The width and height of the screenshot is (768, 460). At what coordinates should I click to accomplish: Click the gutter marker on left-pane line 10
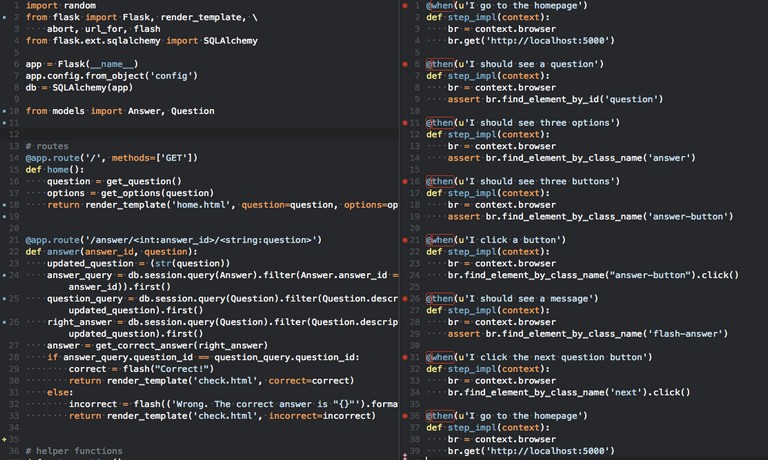tap(5, 111)
